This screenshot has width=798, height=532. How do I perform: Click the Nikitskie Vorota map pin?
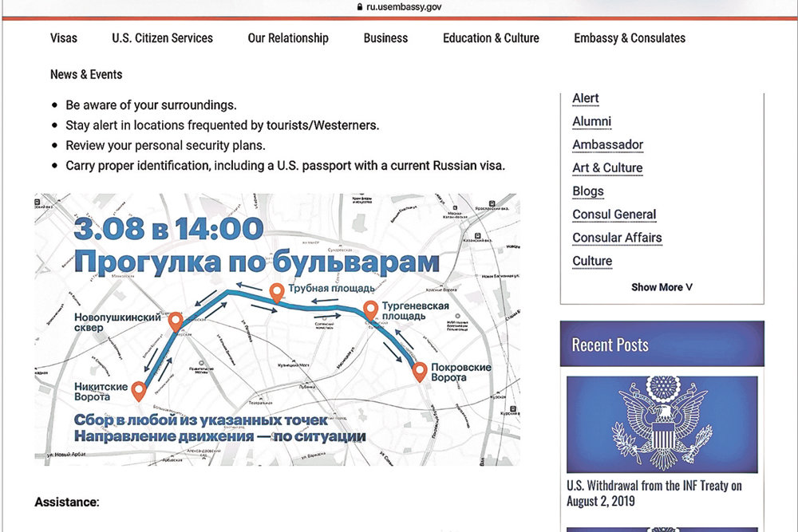pos(139,391)
